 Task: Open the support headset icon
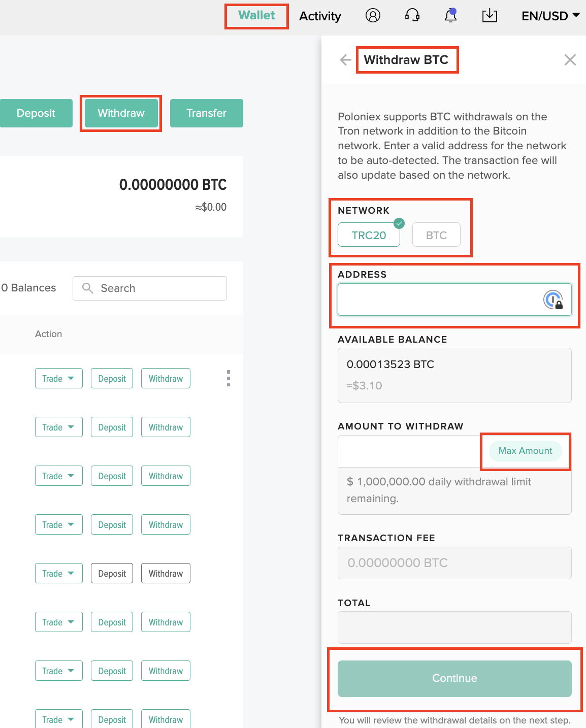[x=412, y=16]
